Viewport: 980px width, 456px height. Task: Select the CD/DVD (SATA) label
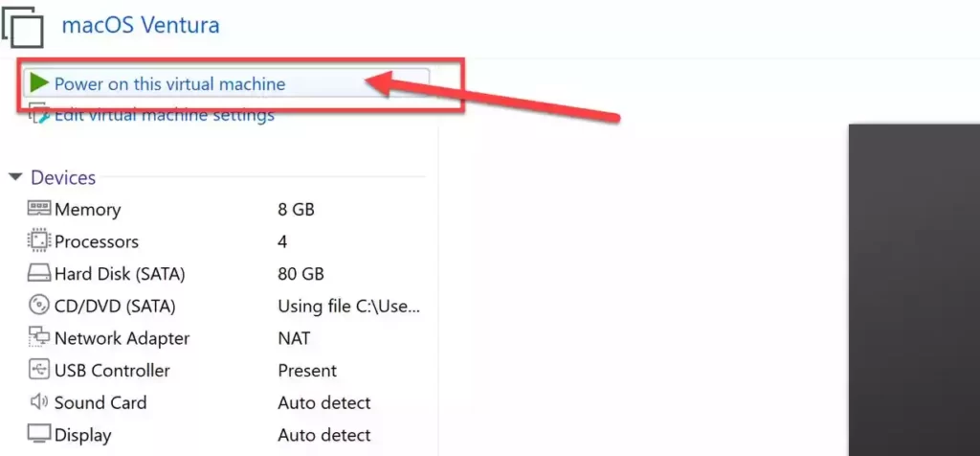click(115, 307)
